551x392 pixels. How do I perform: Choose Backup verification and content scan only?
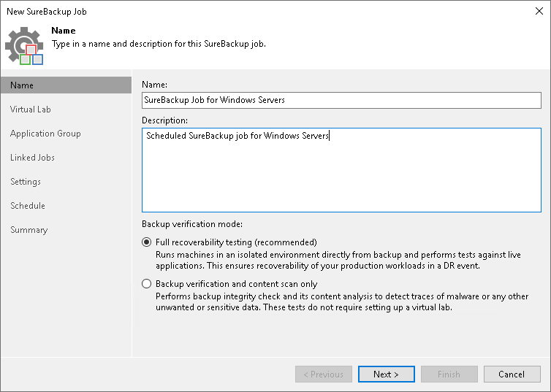[147, 283]
